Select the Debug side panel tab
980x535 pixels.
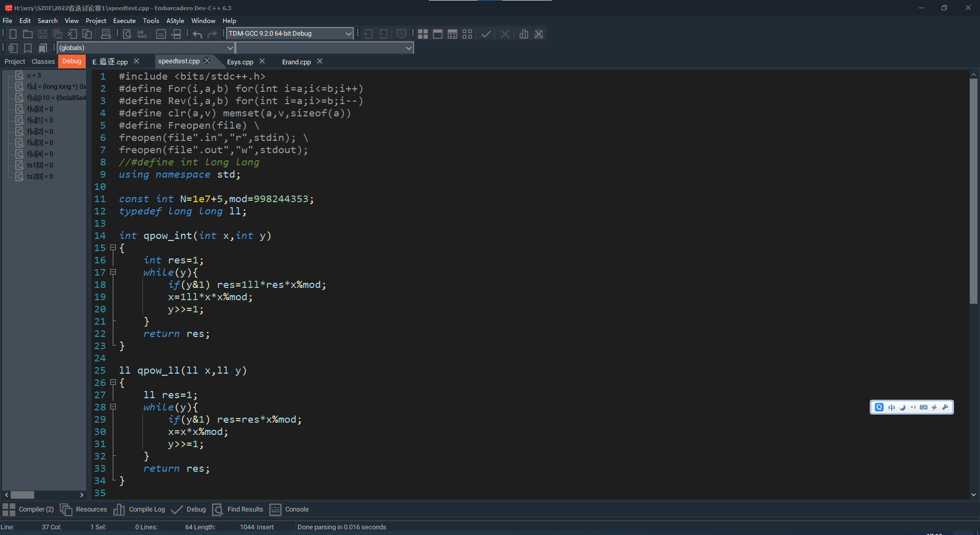point(72,61)
